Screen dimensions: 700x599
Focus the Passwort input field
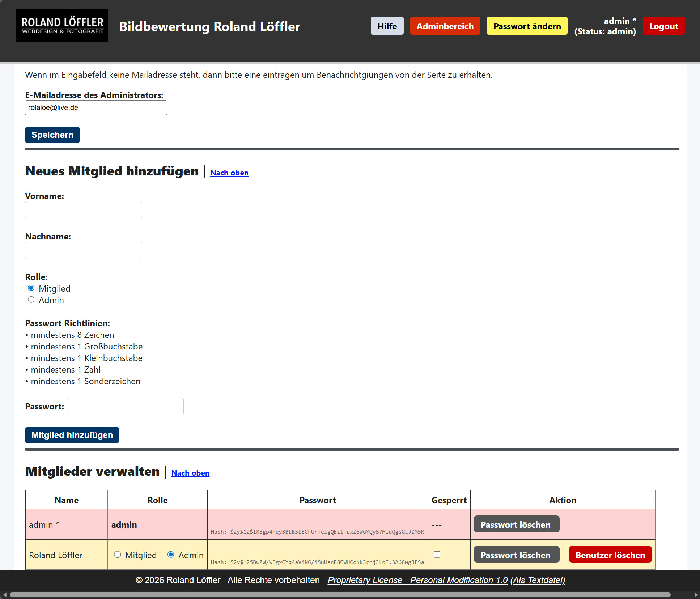coord(125,407)
